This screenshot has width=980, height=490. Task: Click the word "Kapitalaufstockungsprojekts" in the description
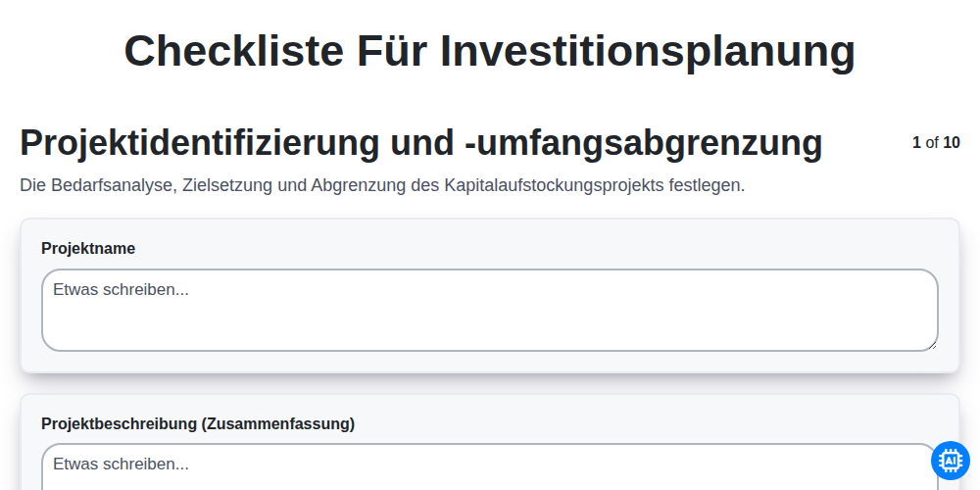coord(554,185)
